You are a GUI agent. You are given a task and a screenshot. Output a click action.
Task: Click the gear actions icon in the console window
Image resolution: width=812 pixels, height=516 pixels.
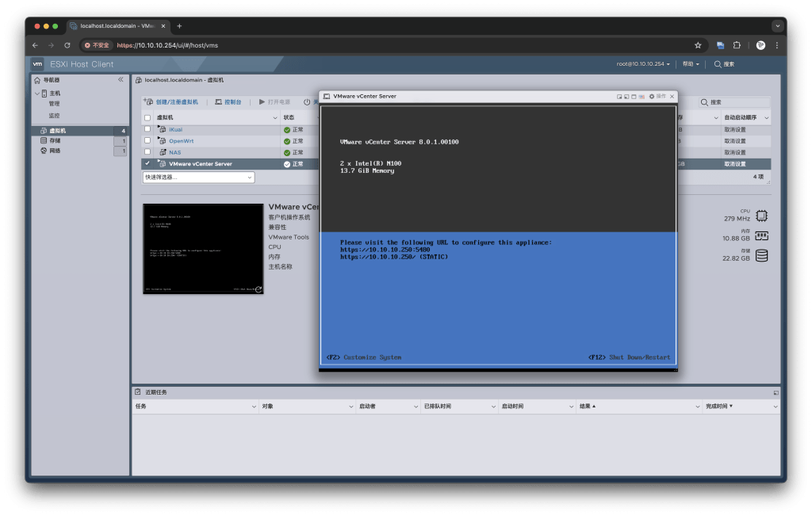pyautogui.click(x=652, y=96)
